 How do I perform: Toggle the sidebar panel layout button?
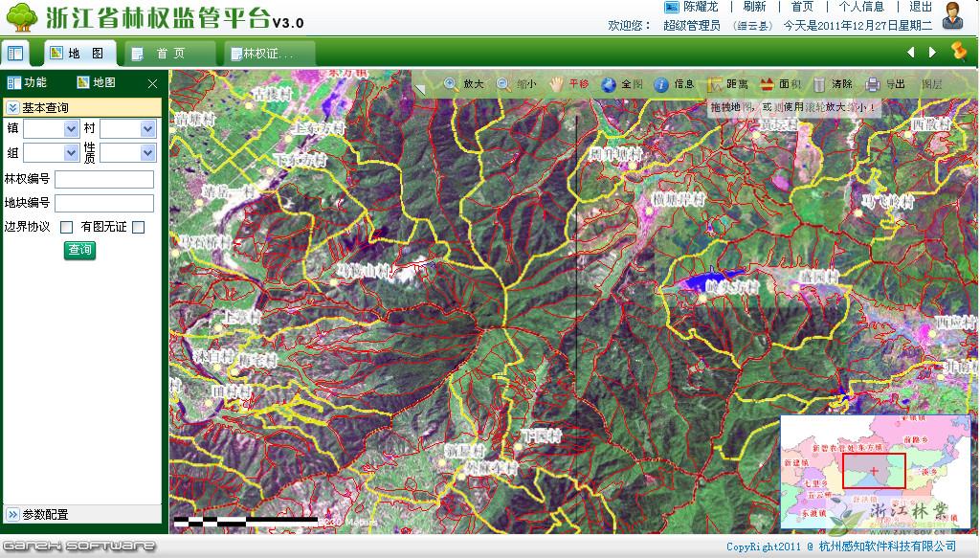pos(15,53)
